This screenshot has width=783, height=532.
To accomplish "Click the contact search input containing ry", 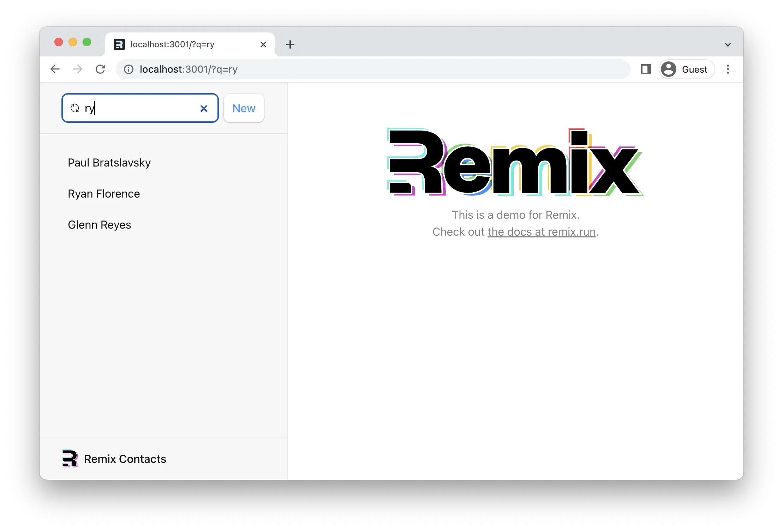I will click(140, 108).
